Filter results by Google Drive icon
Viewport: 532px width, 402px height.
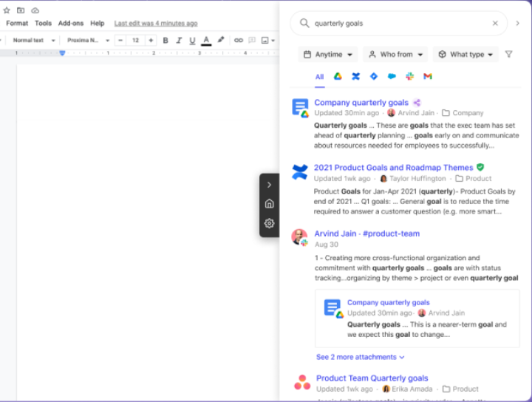[x=338, y=77]
